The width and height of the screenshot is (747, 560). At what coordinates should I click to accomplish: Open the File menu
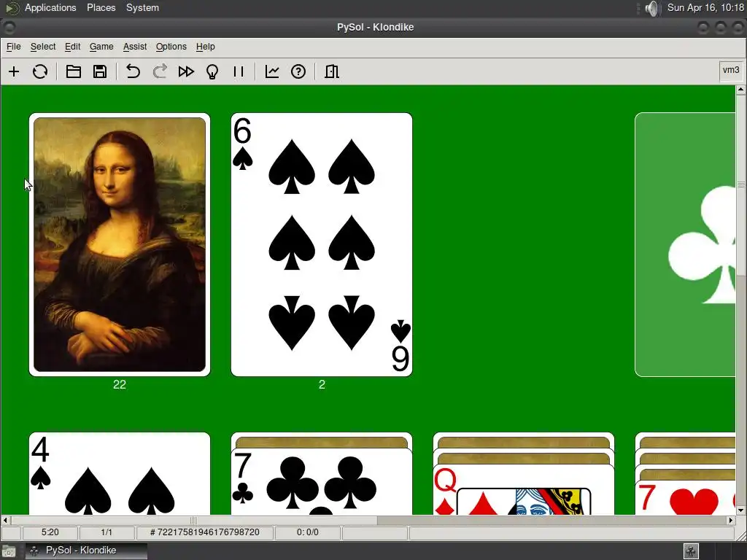(x=13, y=47)
